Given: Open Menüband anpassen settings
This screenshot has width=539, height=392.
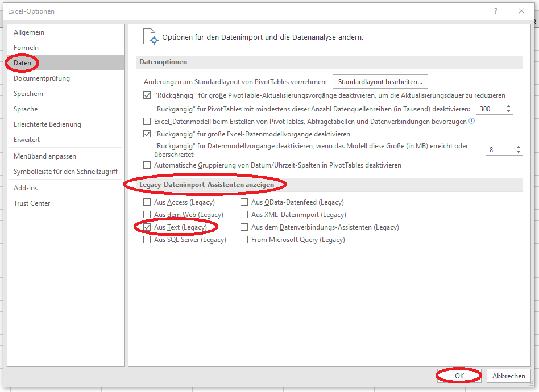Looking at the screenshot, I should (65, 156).
